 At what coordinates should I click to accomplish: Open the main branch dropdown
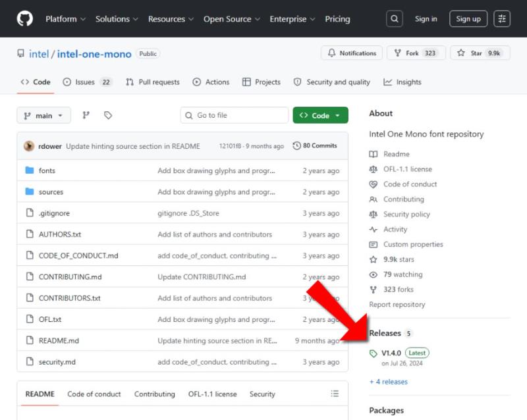43,115
